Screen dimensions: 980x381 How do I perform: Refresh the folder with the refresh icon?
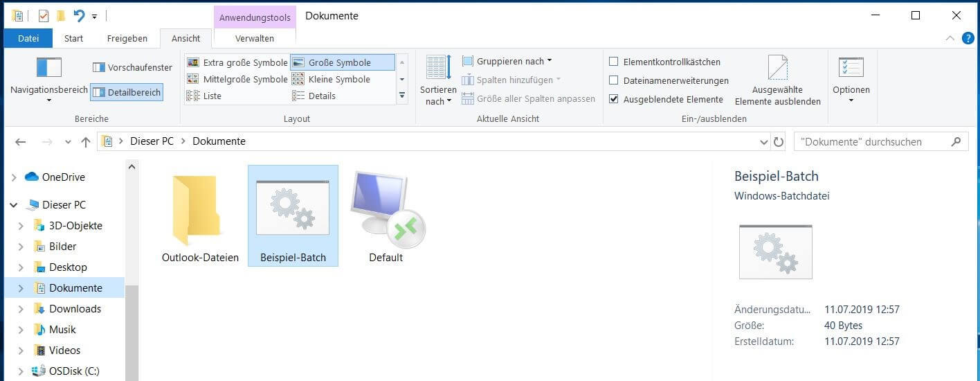[x=779, y=142]
